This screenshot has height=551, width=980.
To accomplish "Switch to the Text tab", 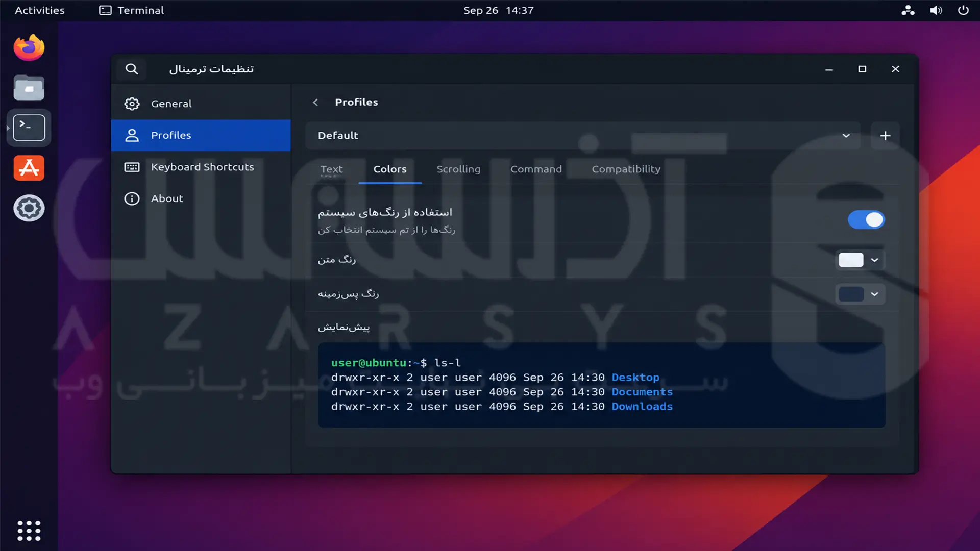I will (x=331, y=169).
